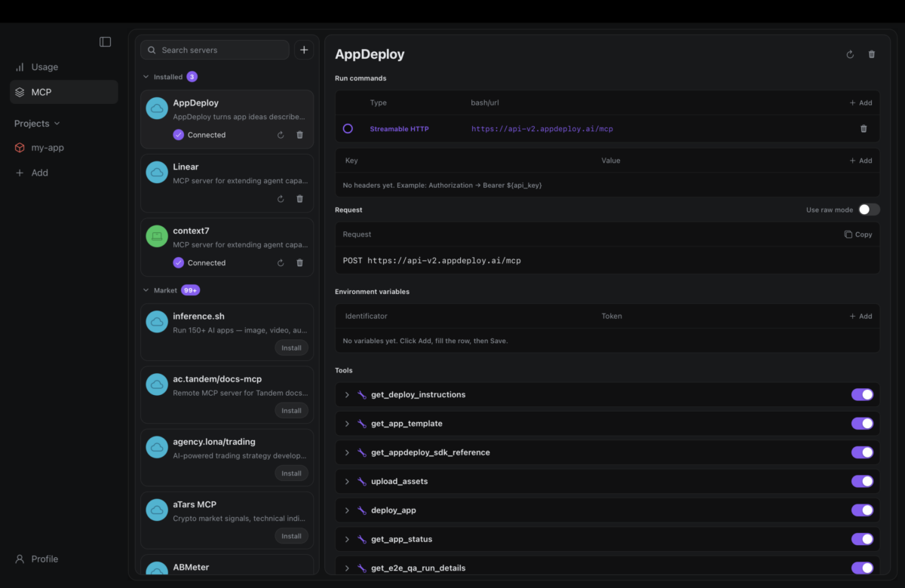Refresh the Linear server

pos(281,199)
